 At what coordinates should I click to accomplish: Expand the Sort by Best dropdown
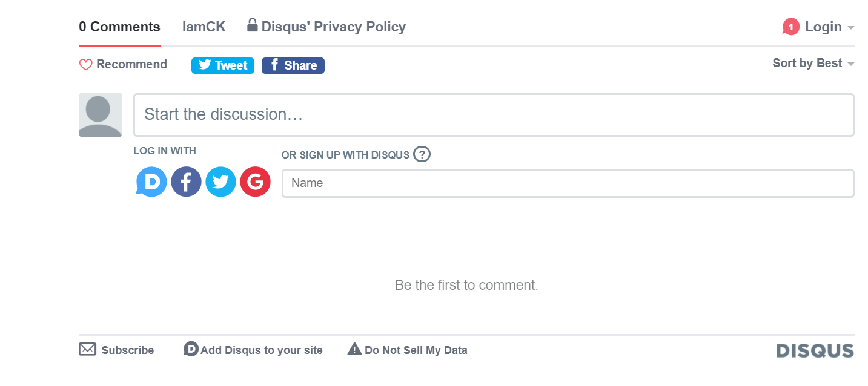[x=813, y=64]
